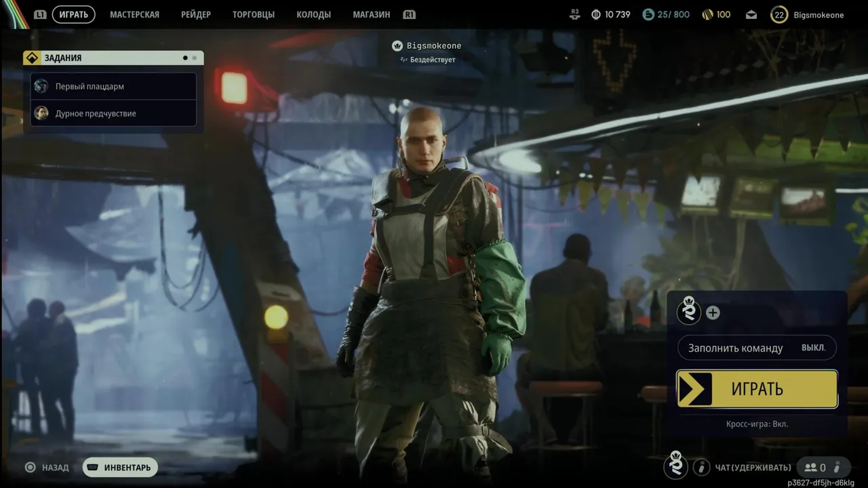Click the player emblem in the squad panel

coord(689,311)
